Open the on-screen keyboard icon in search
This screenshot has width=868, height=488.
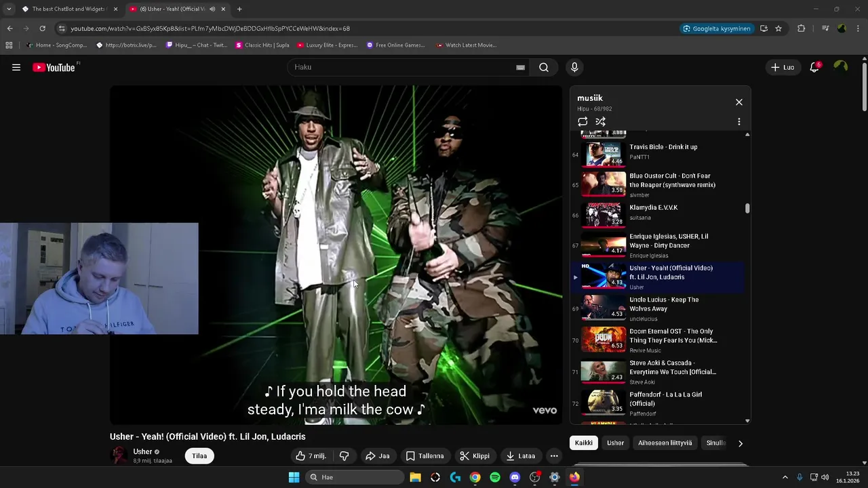(520, 67)
